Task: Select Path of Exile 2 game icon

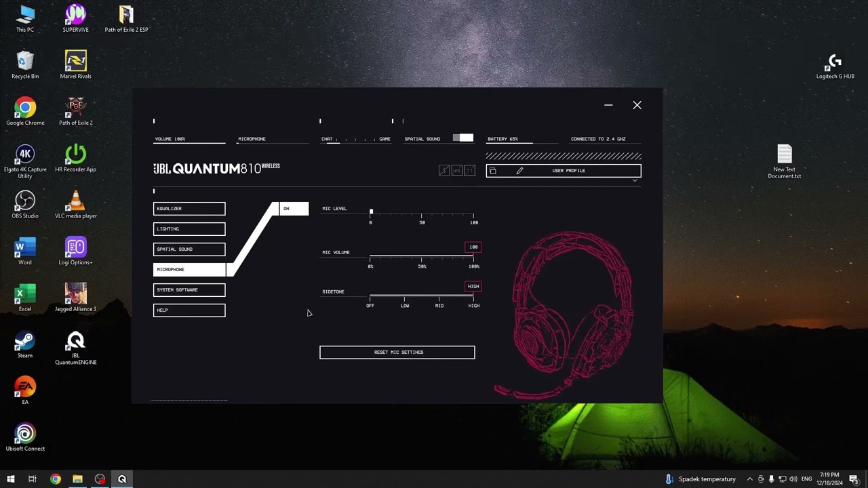Action: [76, 112]
